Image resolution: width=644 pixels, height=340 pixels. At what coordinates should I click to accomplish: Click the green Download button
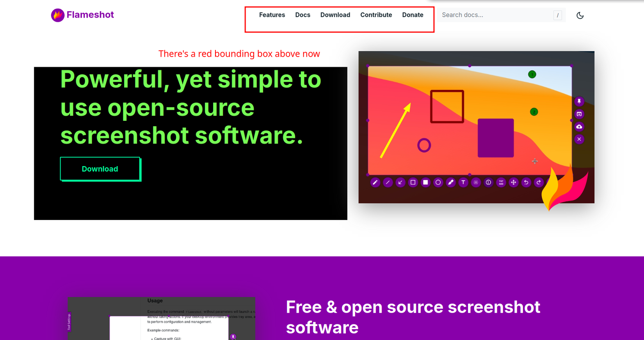[100, 169]
